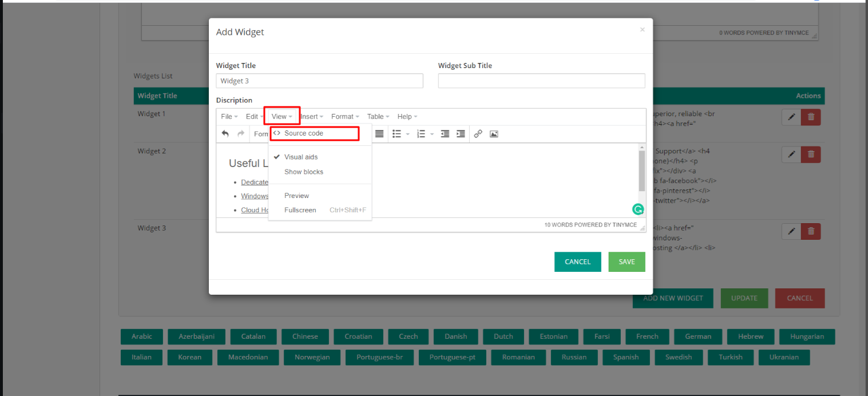Open bullet list style dropdown arrow
868x396 pixels.
408,134
